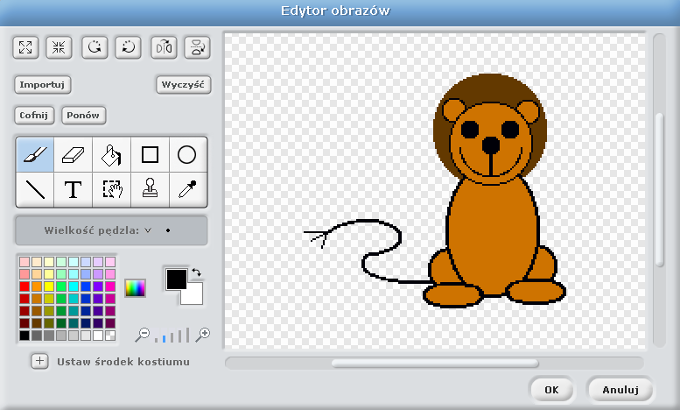The width and height of the screenshot is (680, 410).
Task: Select the Fill bucket tool
Action: (111, 155)
